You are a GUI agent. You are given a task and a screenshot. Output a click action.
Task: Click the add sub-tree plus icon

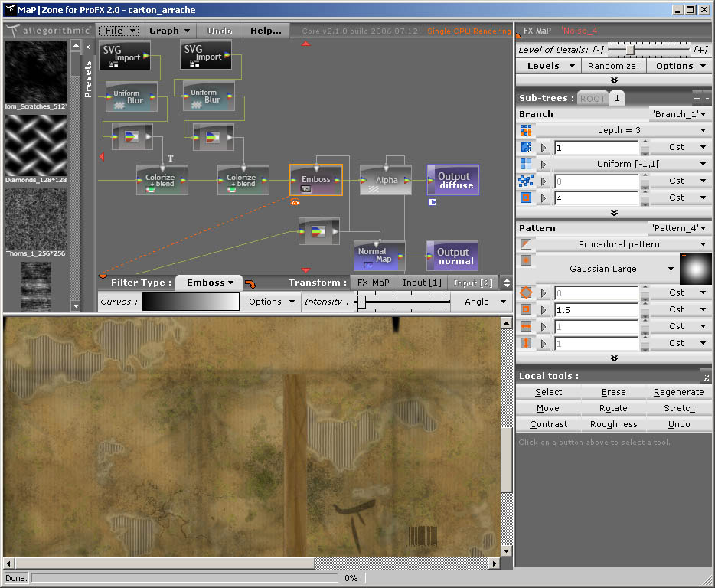coord(697,98)
